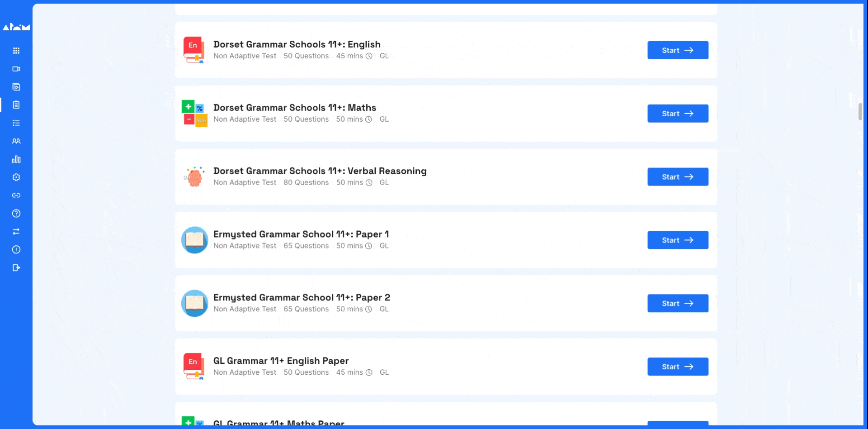Open the checklist tasks sidebar icon
This screenshot has width=868, height=429.
(16, 123)
